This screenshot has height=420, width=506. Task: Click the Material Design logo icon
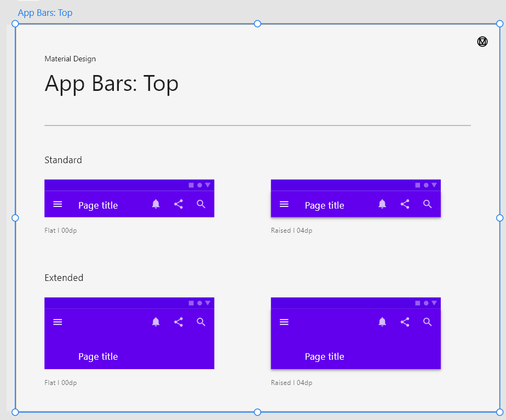pos(482,41)
